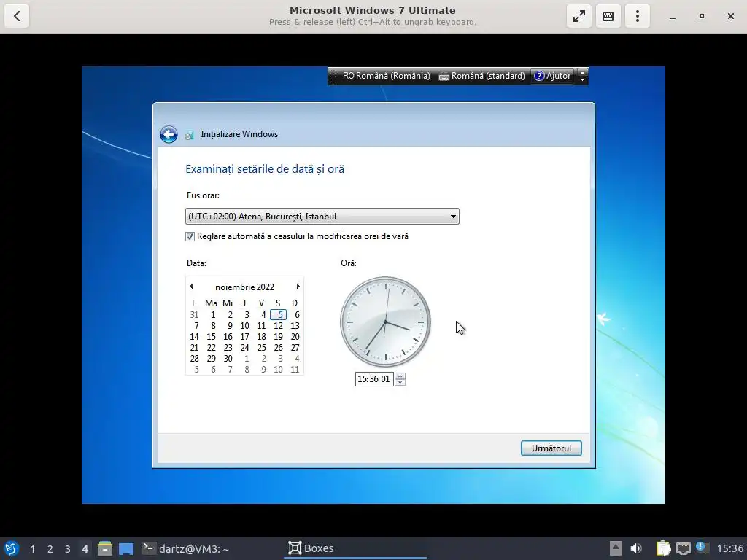The width and height of the screenshot is (747, 560).
Task: Click the Următorul button
Action: [x=551, y=448]
